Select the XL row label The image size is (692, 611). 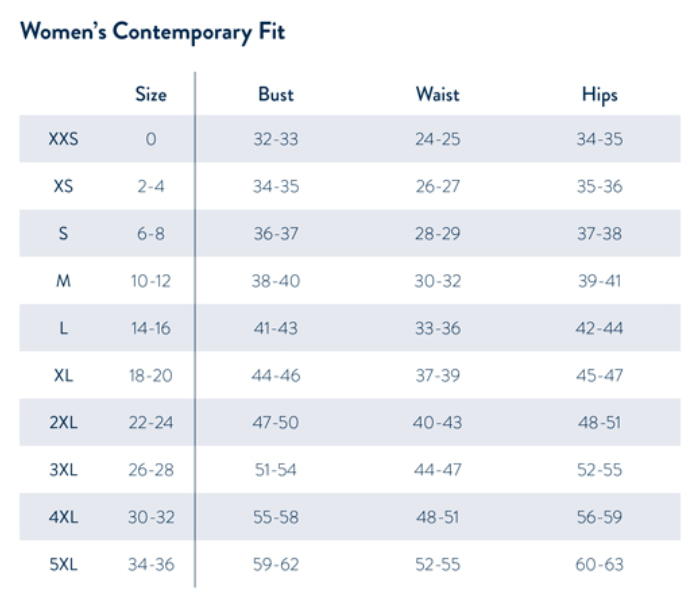point(63,375)
